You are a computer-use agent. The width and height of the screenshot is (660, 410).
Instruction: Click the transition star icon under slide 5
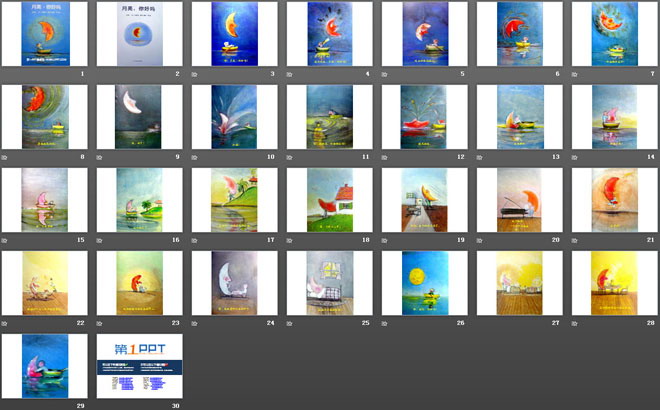pyautogui.click(x=385, y=75)
